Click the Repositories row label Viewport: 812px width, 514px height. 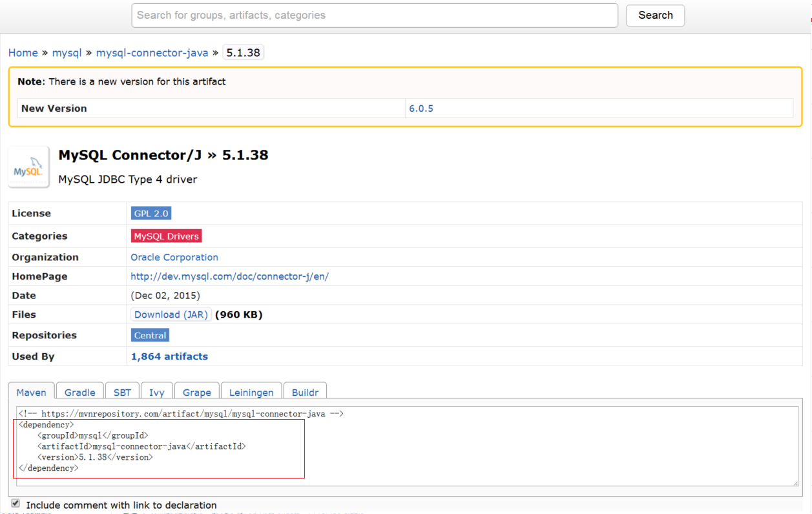tap(44, 335)
